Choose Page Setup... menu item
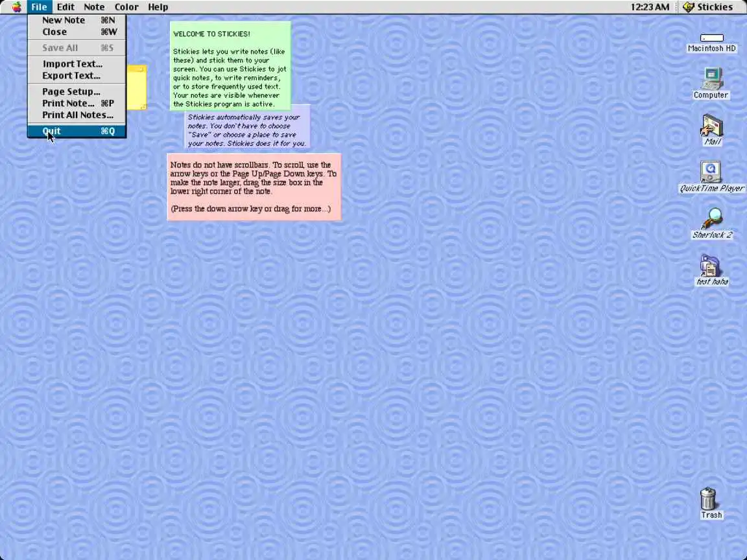Viewport: 747px width, 560px height. tap(77, 91)
